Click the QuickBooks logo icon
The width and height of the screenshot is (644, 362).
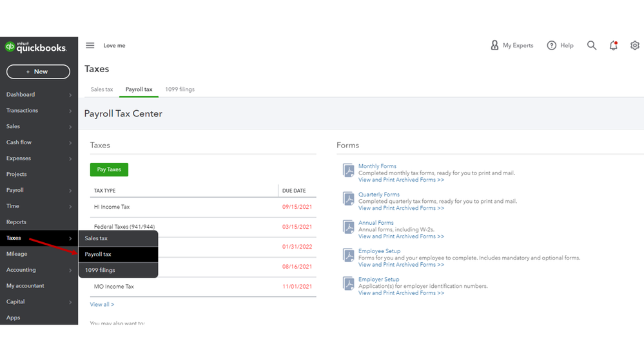point(10,46)
